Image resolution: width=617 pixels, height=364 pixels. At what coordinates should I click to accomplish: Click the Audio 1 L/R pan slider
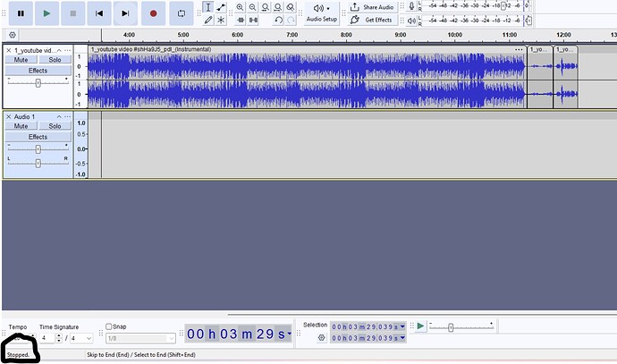click(x=38, y=163)
